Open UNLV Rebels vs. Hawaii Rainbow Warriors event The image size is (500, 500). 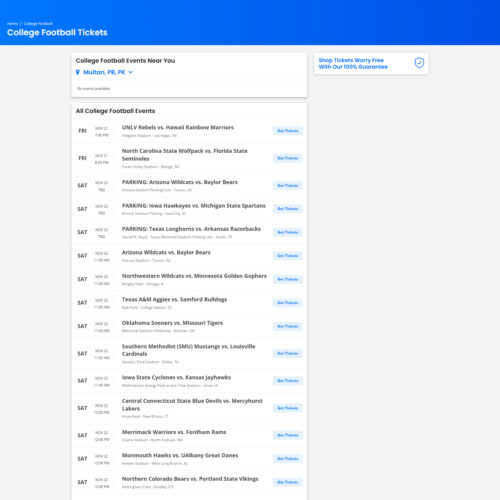(x=178, y=128)
